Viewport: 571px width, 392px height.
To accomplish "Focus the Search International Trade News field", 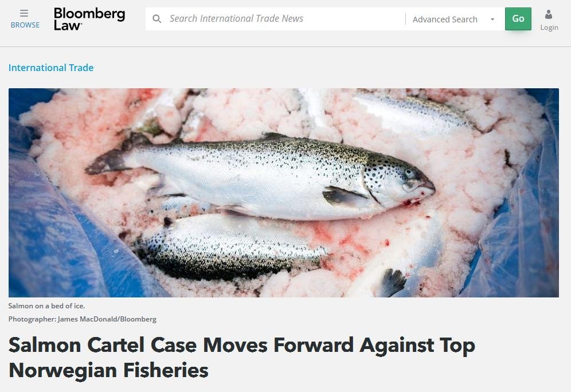I will tap(275, 18).
